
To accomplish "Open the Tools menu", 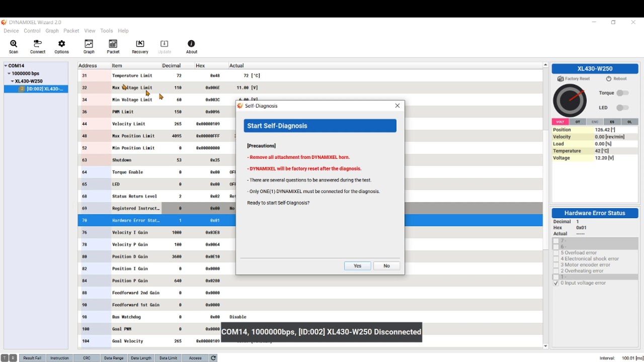I will coord(107,31).
